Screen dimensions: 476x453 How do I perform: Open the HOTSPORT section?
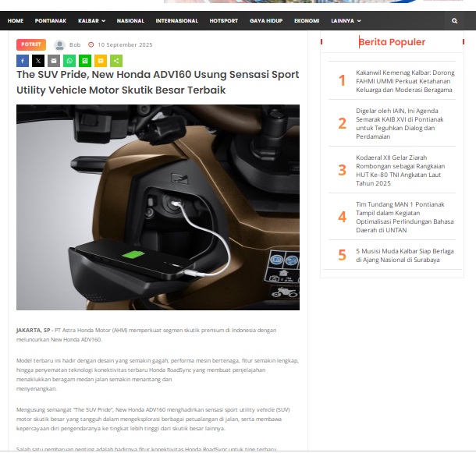tap(224, 20)
